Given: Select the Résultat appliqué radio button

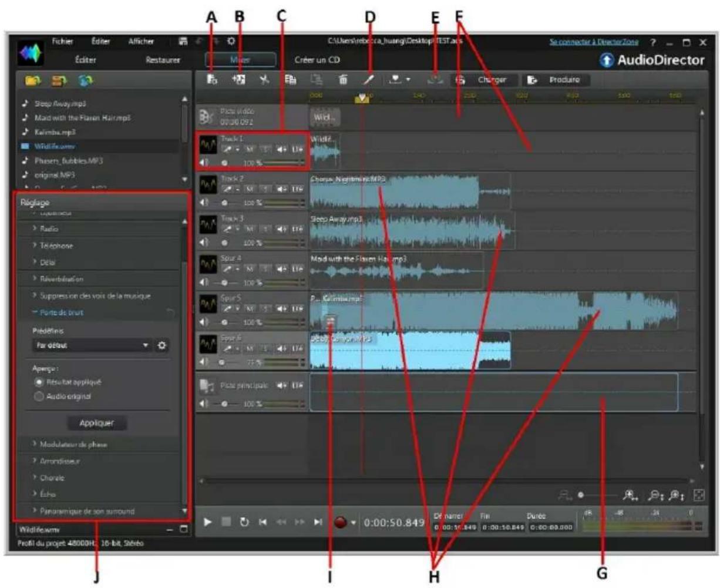Looking at the screenshot, I should click(x=40, y=382).
